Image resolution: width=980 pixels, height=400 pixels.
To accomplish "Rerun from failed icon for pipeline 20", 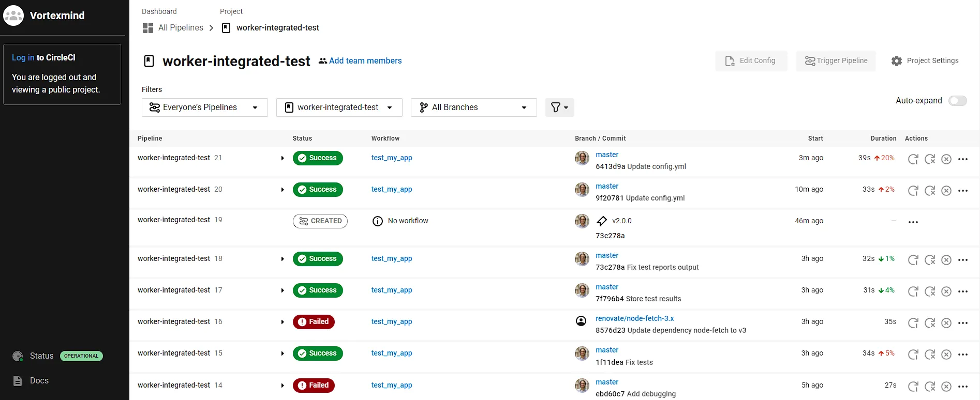I will (930, 190).
